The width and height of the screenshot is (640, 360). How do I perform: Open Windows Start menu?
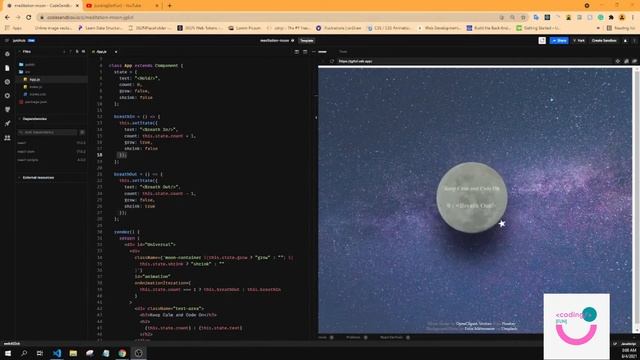8,353
